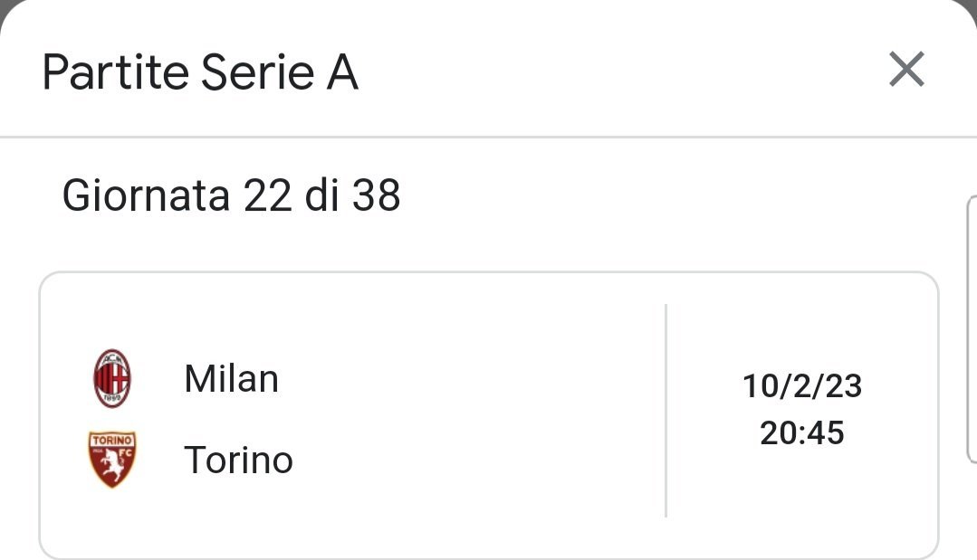
Task: Click the AC Milan crest icon
Action: click(112, 379)
